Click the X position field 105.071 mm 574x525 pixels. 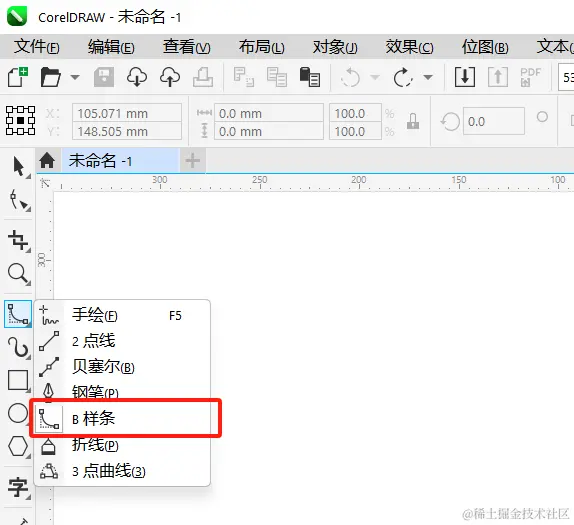(x=127, y=113)
